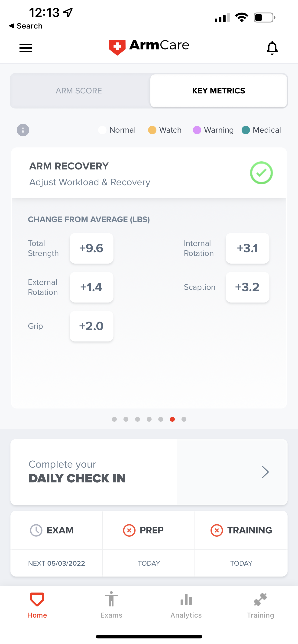Tap the Training incomplete X icon
Viewport: 298px width, 644px height.
point(217,530)
